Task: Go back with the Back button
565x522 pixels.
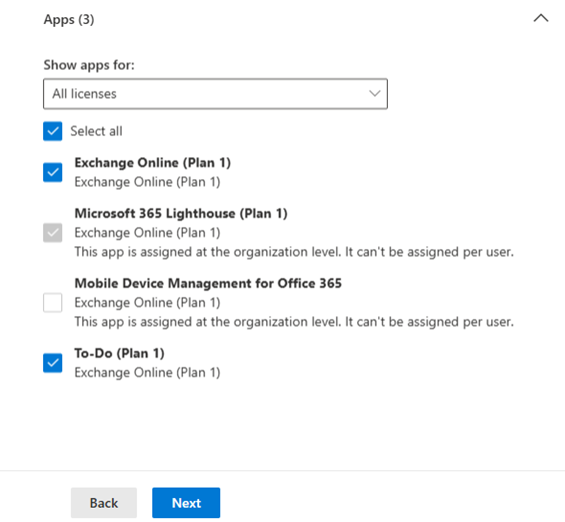Action: pos(104,503)
